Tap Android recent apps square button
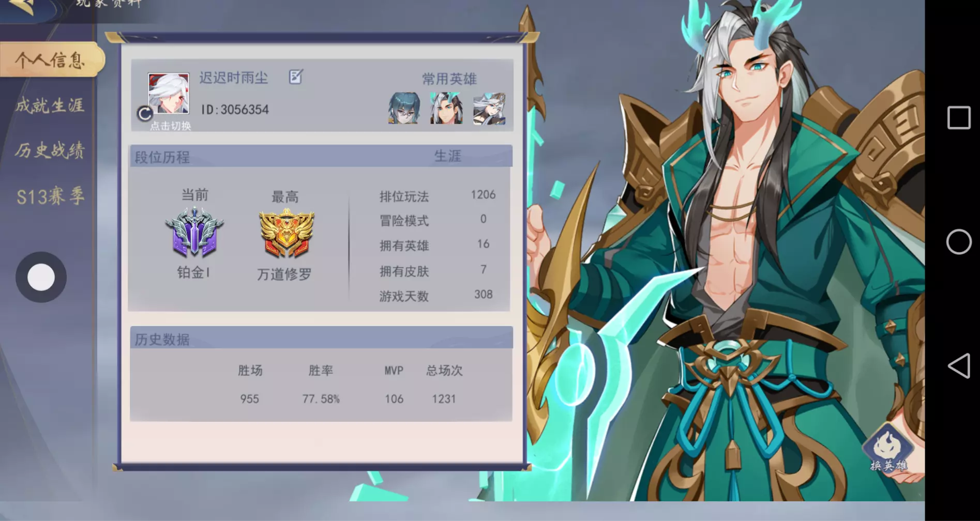The width and height of the screenshot is (980, 521). tap(958, 117)
